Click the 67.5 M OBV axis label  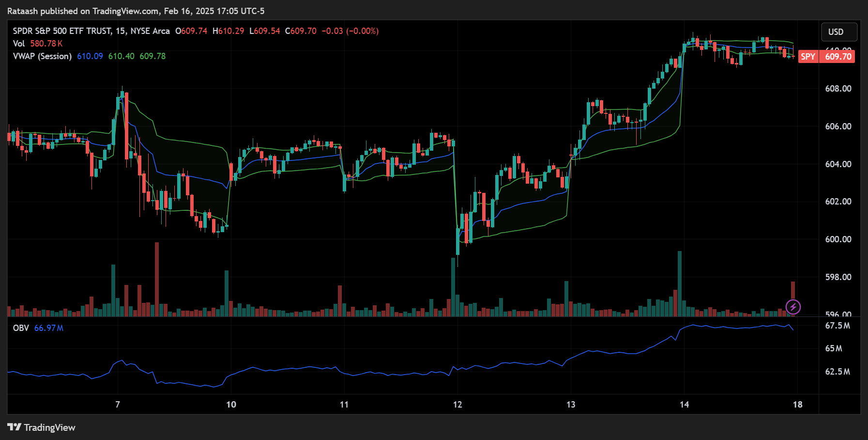[x=838, y=326]
